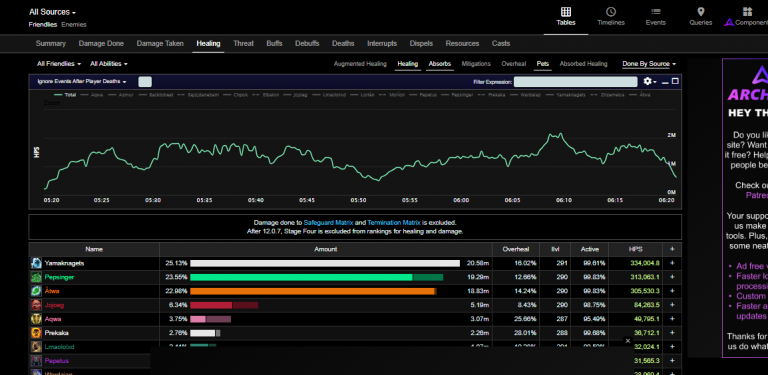
Task: Switch to the Buffs tab
Action: pos(274,44)
